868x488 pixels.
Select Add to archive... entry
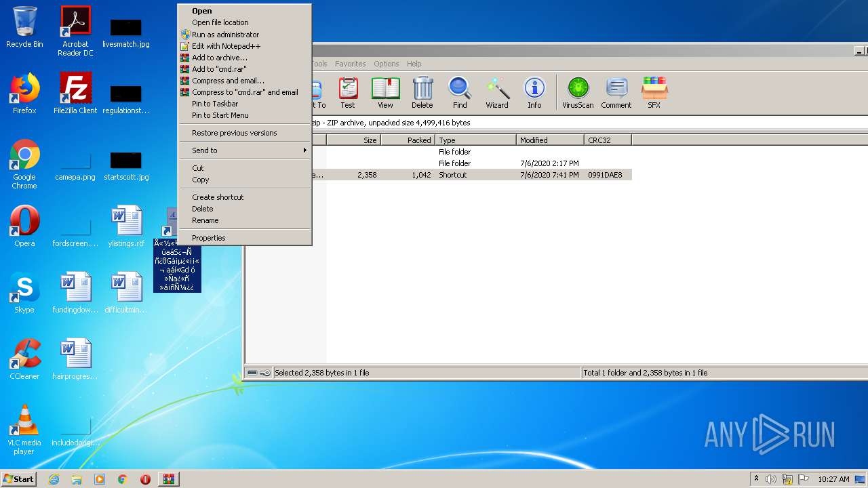pyautogui.click(x=244, y=58)
